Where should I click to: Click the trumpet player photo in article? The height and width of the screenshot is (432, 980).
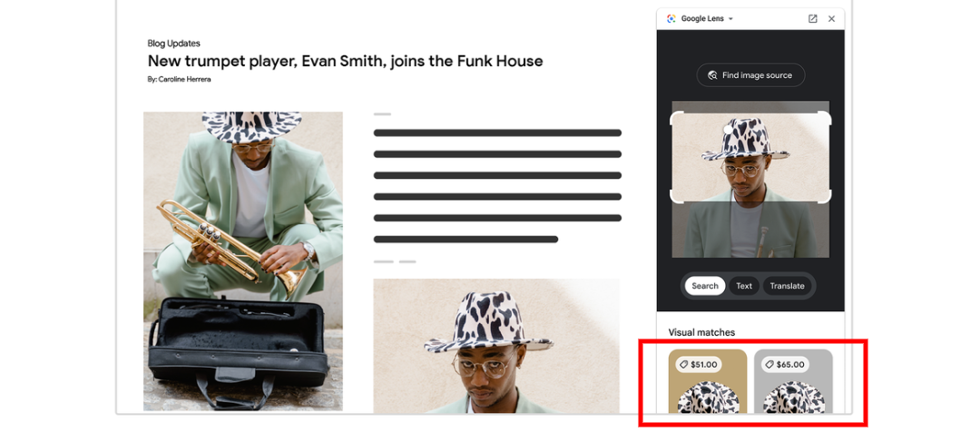243,261
